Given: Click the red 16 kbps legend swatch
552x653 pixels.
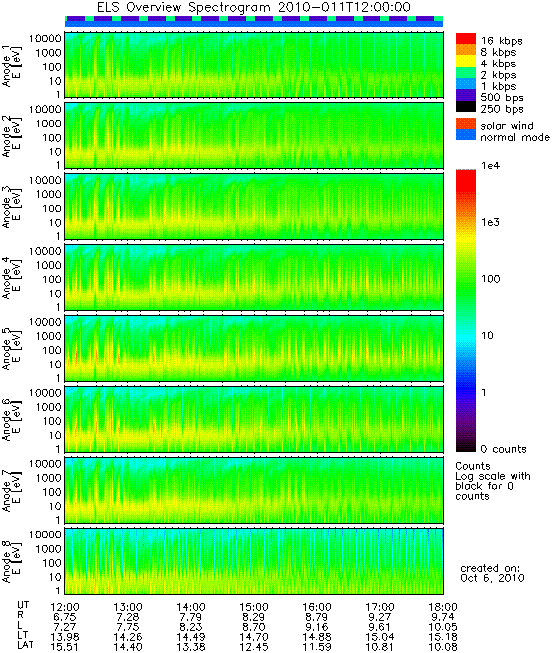Looking at the screenshot, I should (x=466, y=39).
